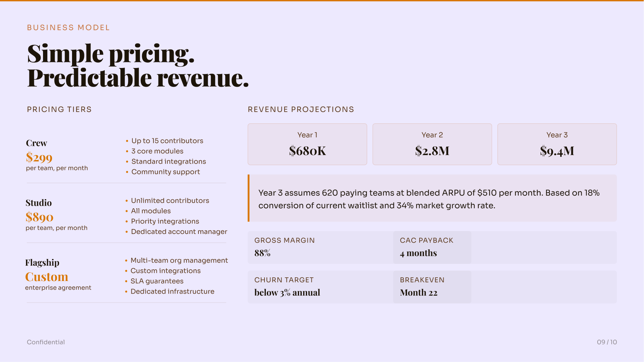Select the PRICING TIERS heading

[x=59, y=109]
